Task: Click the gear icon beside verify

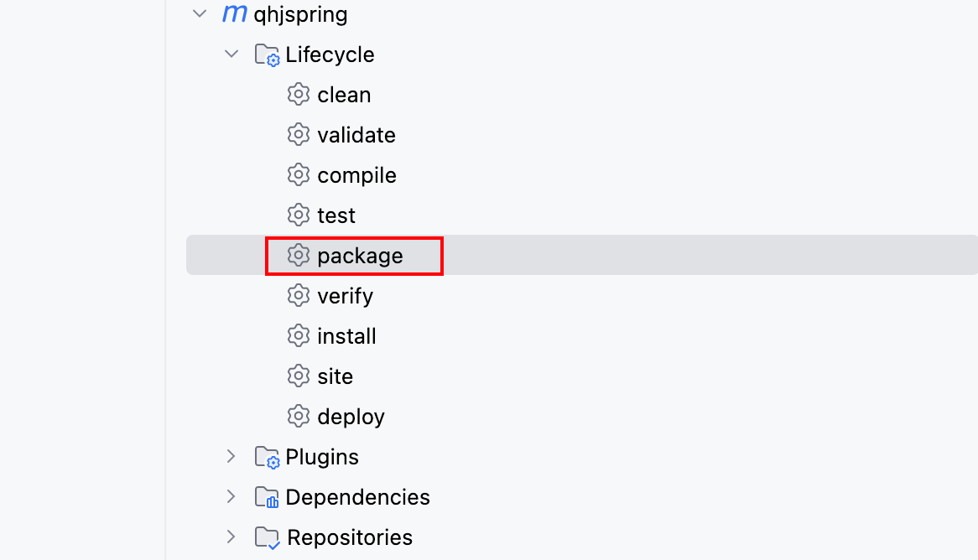Action: coord(298,295)
